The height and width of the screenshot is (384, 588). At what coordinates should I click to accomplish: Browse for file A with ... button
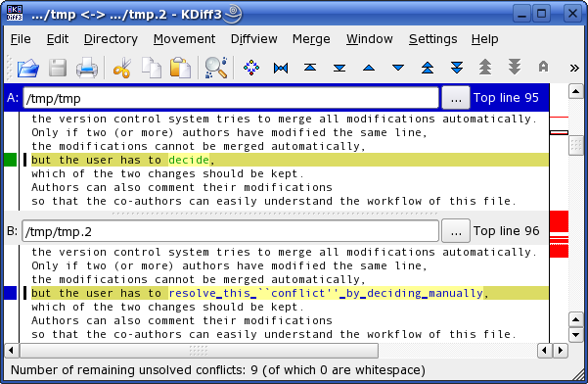point(456,98)
